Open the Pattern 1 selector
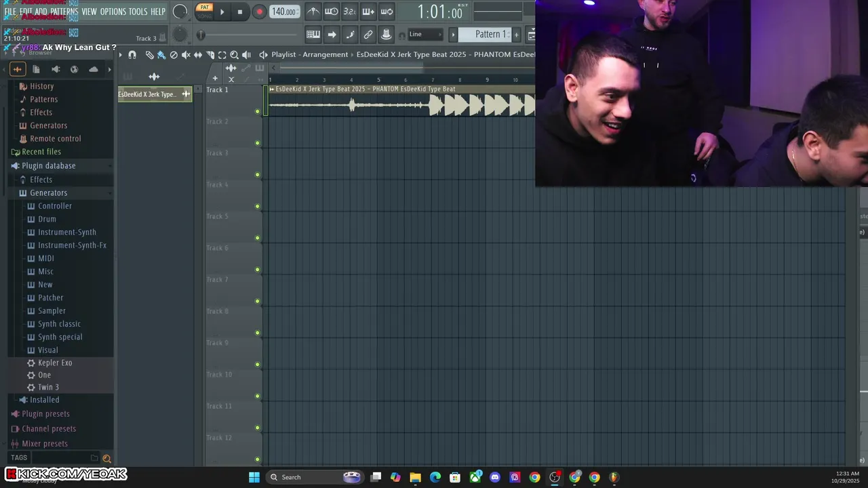868x488 pixels. click(x=486, y=35)
